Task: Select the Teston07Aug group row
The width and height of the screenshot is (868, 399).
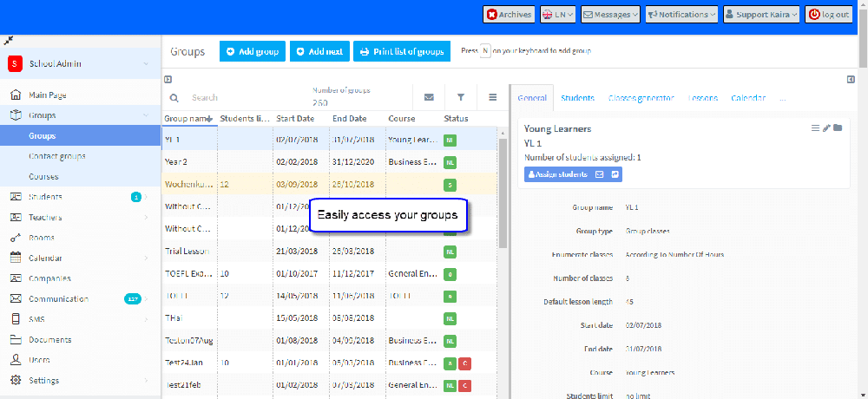Action: tap(330, 340)
